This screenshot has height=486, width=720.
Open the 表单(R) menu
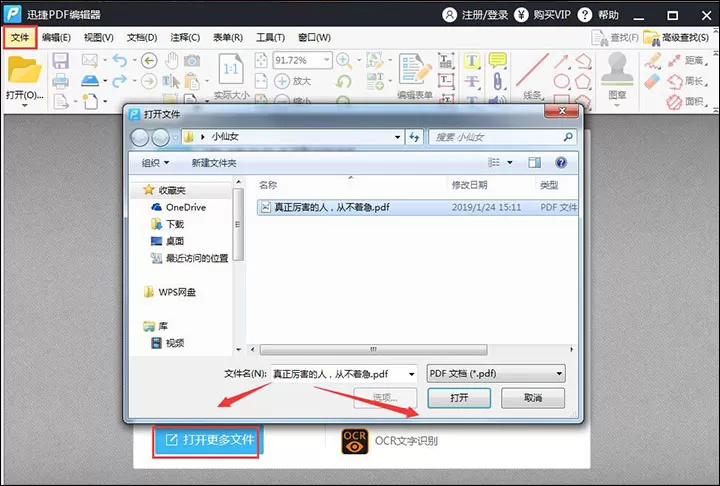point(228,38)
